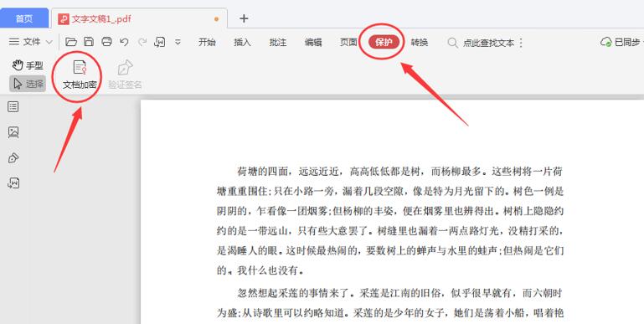Click the paragraph starting with 荷塘的四面
644x324 pixels.
coord(390,221)
